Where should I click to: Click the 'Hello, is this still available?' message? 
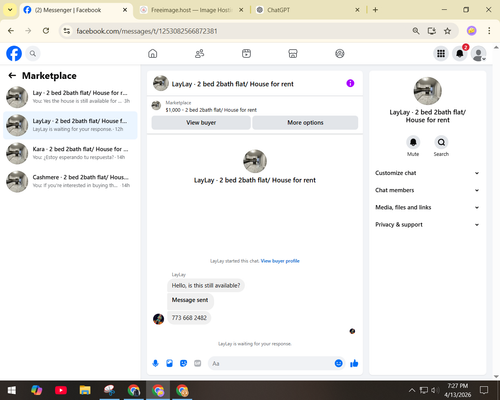[x=206, y=286]
